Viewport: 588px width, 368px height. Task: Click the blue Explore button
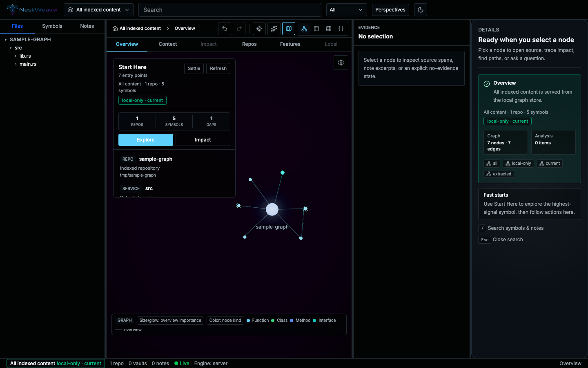coord(146,140)
